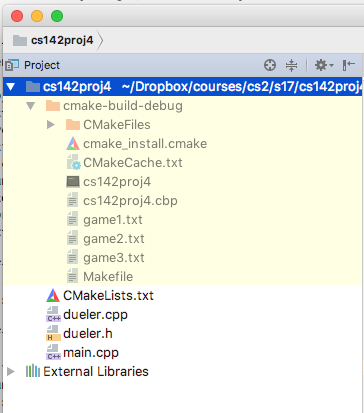The image size is (364, 413).
Task: Minimize the window with yellow button
Action: (37, 16)
